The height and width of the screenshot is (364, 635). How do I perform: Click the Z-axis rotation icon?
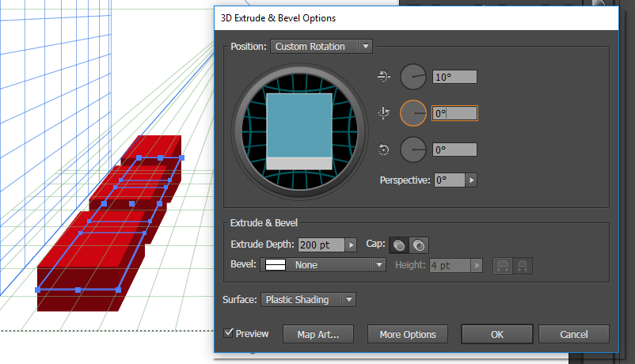coord(383,150)
